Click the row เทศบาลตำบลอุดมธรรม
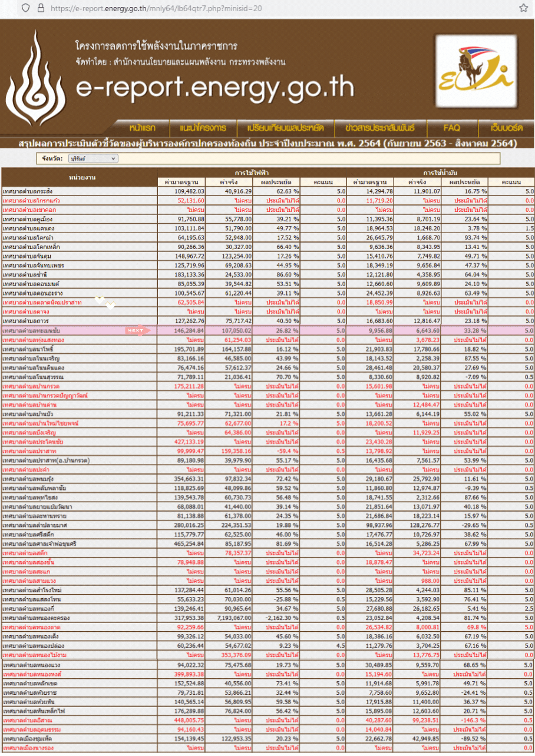The height and width of the screenshot is (756, 535). pos(267,730)
